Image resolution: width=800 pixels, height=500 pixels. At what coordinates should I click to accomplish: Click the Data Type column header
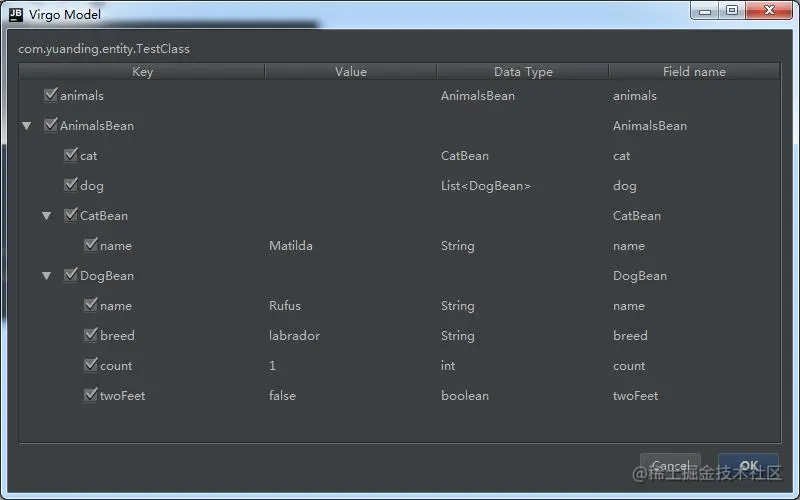coord(523,71)
